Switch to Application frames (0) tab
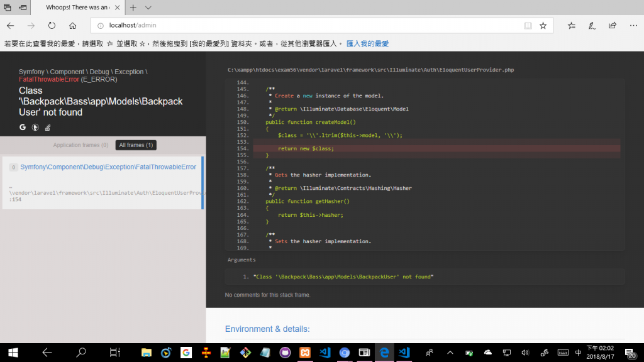 click(80, 145)
